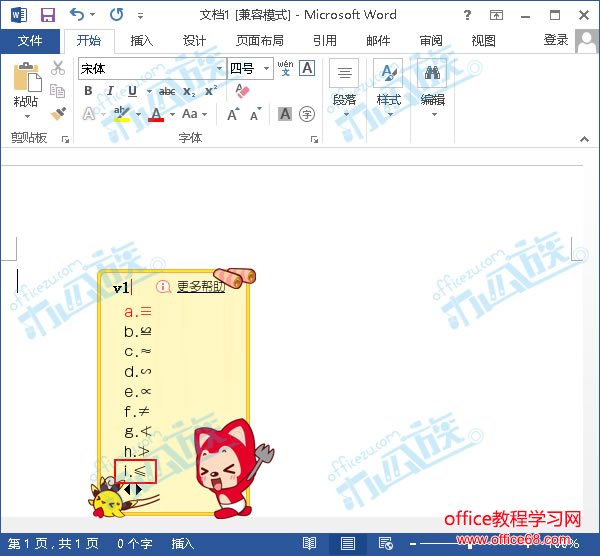
Task: Toggle strikethrough abc formatting
Action: (167, 91)
